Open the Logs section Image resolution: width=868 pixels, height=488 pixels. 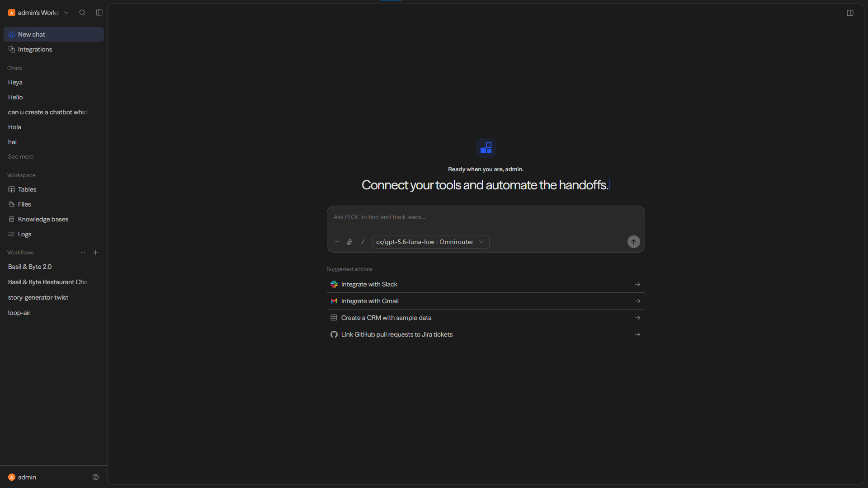54,234
